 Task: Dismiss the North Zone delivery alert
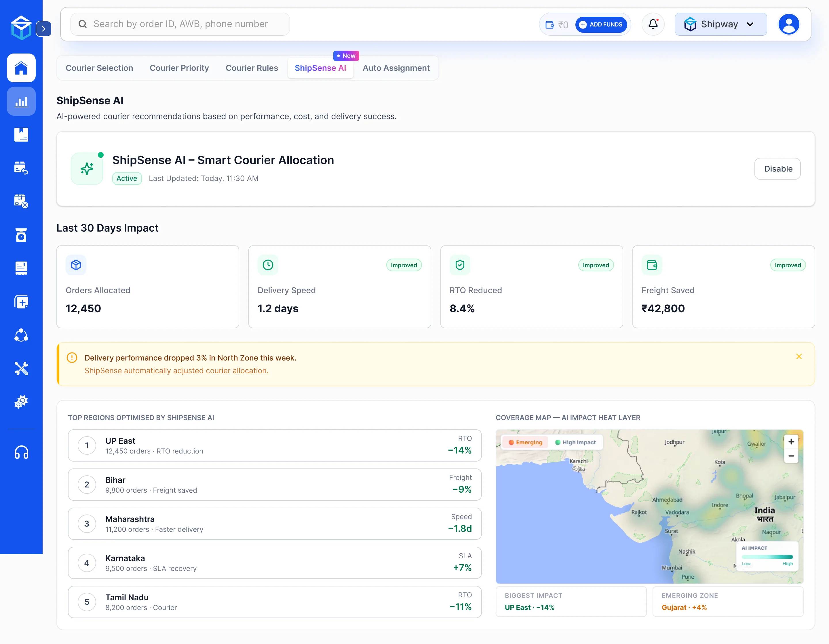click(x=799, y=357)
